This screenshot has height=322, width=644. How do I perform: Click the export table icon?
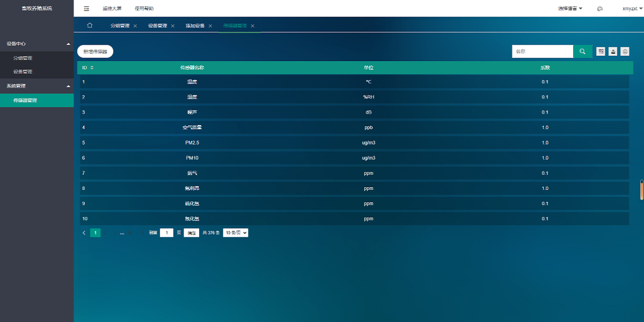coord(613,52)
